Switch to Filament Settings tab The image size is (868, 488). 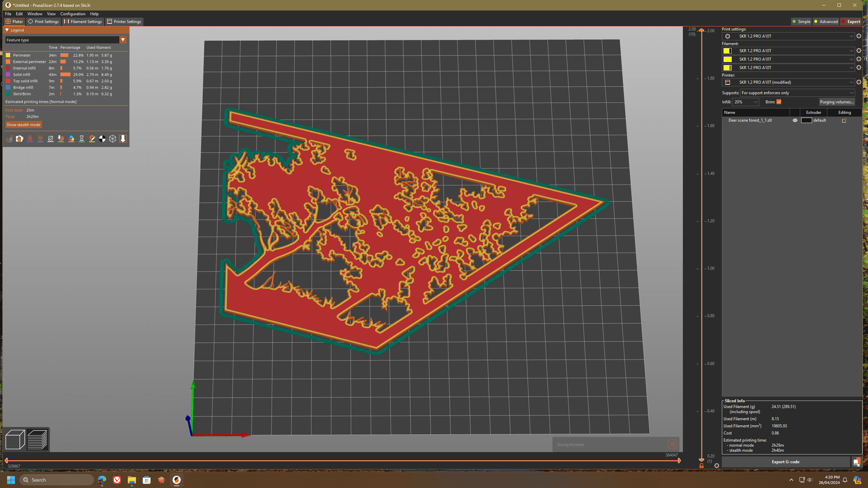tap(83, 22)
